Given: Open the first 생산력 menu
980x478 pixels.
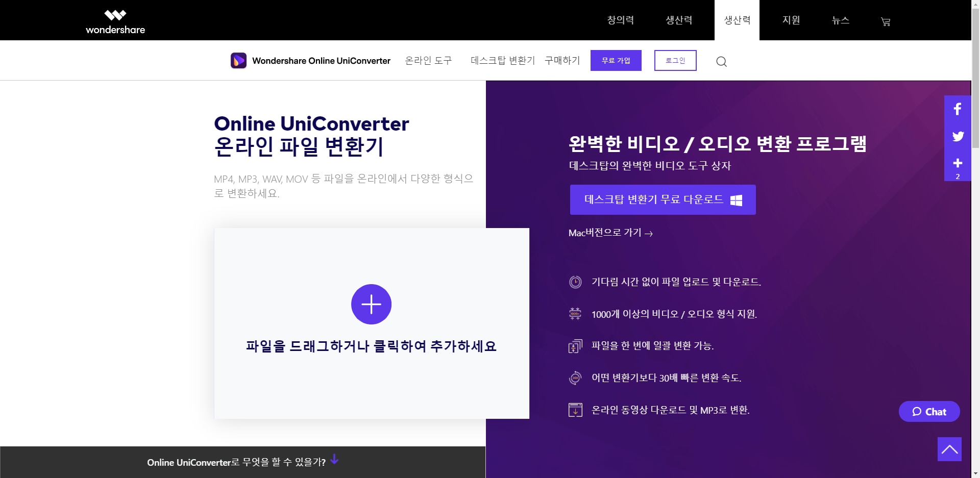Looking at the screenshot, I should (x=679, y=20).
